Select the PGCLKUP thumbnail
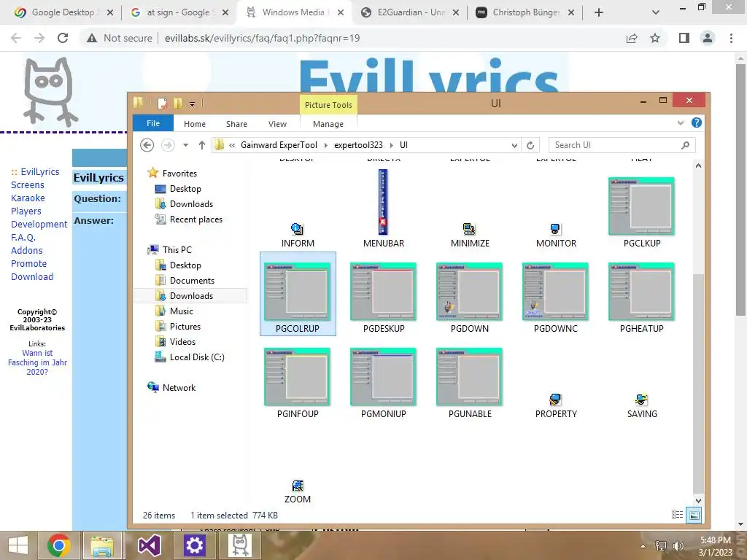Viewport: 747px width, 560px height. point(641,206)
